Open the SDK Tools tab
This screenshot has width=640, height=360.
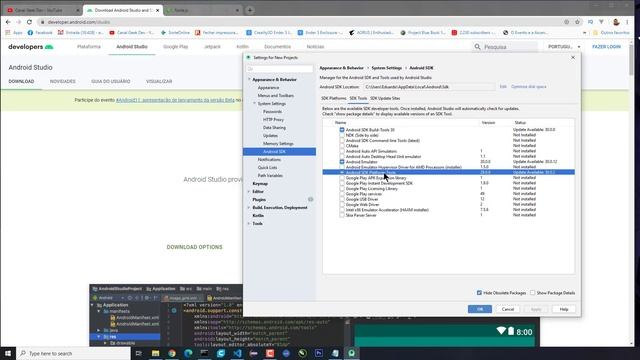pyautogui.click(x=358, y=98)
